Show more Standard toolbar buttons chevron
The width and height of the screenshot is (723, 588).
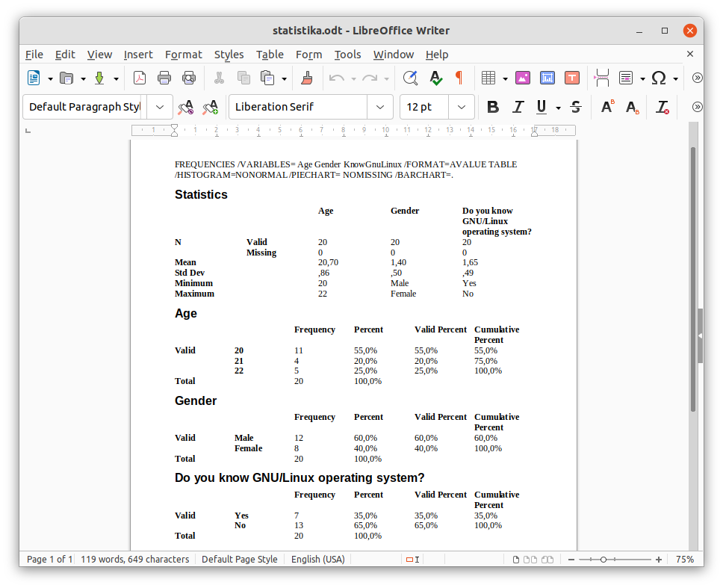[x=697, y=78]
